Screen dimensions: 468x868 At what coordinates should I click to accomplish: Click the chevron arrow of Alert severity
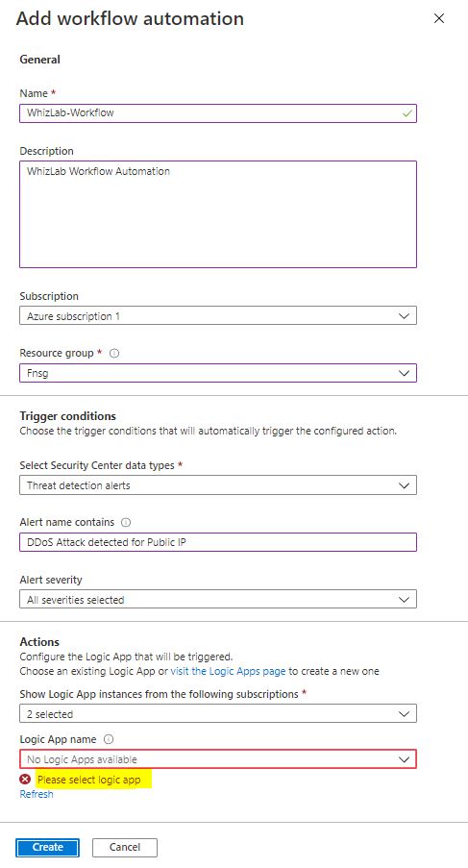tap(404, 600)
